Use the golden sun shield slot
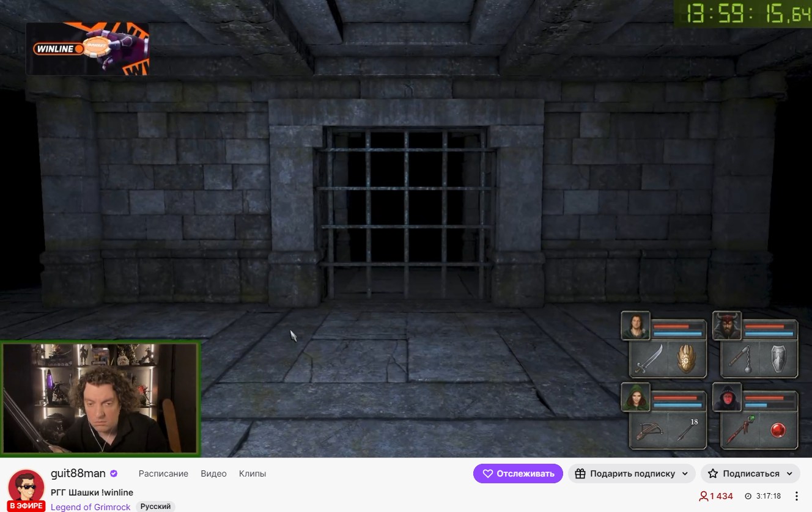Viewport: 812px width, 512px height. coord(687,359)
